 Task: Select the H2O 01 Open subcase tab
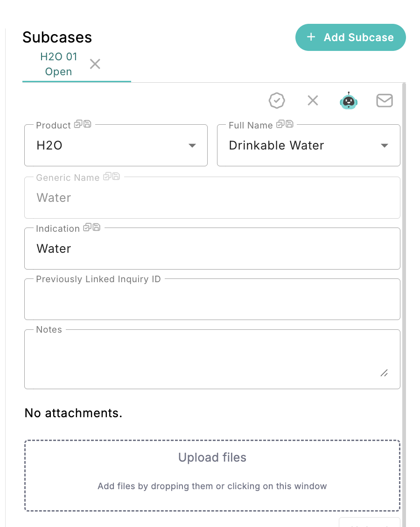click(x=59, y=64)
